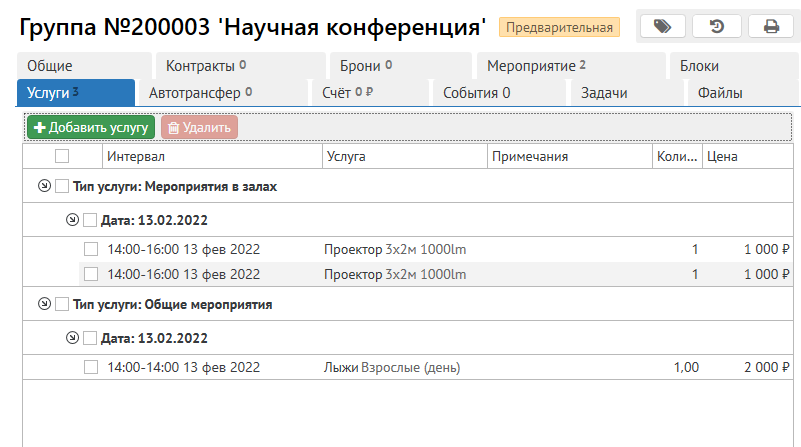The width and height of the screenshot is (801, 447).
Task: Collapse the date group under 'Мероприятия в залах'
Action: (x=71, y=220)
